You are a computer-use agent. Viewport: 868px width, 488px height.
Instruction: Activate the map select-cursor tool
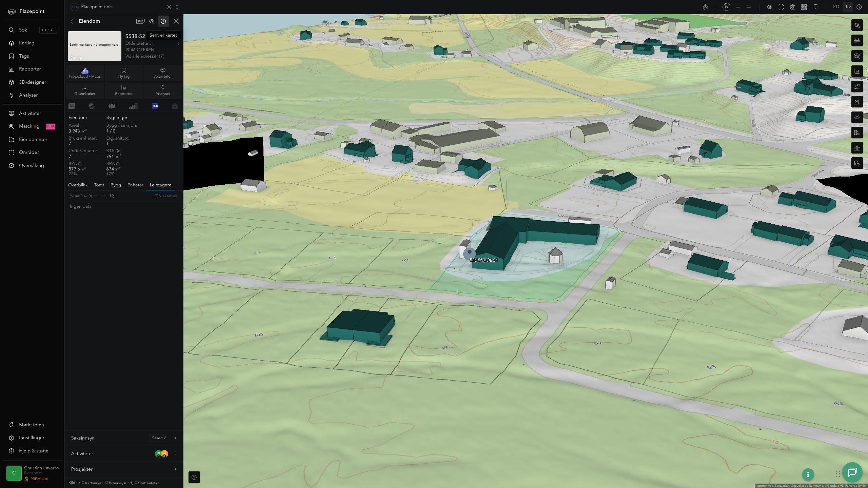click(857, 25)
